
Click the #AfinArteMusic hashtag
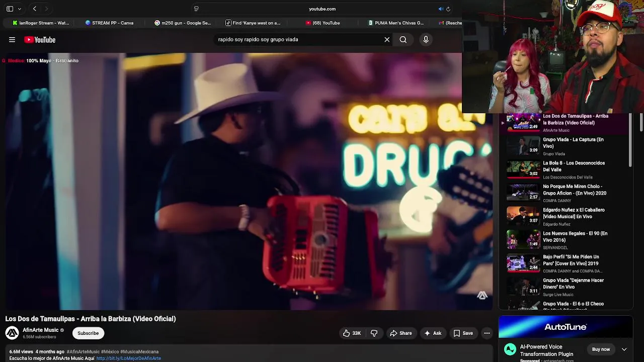(x=83, y=352)
